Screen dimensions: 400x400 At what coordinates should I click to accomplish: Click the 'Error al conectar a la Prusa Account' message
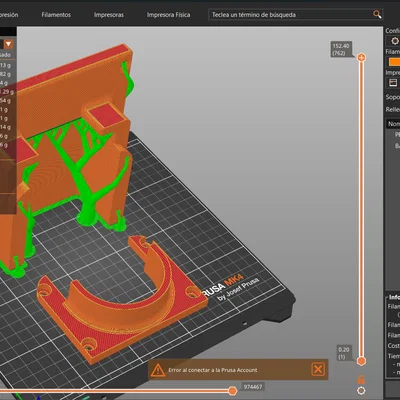(213, 370)
